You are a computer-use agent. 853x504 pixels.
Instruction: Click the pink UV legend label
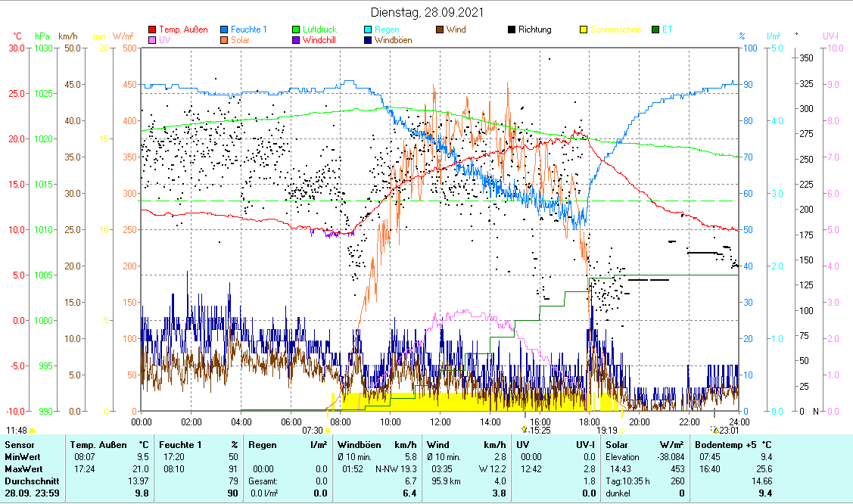pos(163,40)
